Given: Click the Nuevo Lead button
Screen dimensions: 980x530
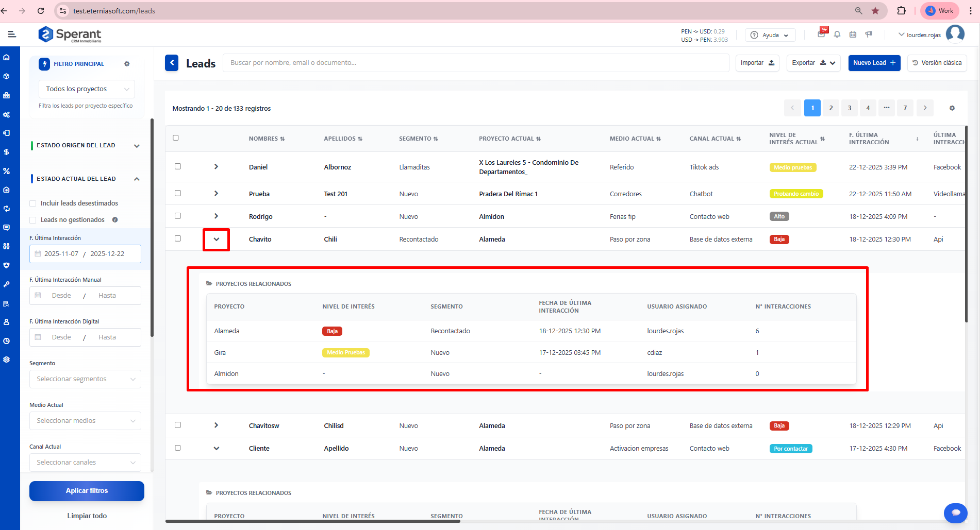Looking at the screenshot, I should [874, 63].
